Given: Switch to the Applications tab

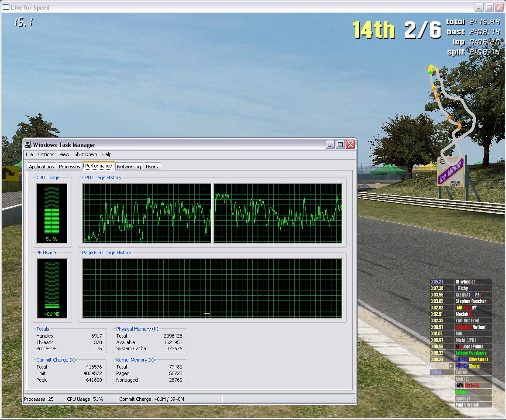Looking at the screenshot, I should pyautogui.click(x=41, y=166).
